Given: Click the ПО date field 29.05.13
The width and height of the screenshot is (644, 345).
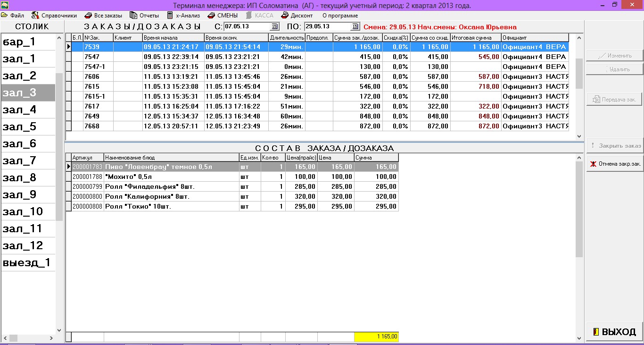Looking at the screenshot, I should [x=328, y=27].
